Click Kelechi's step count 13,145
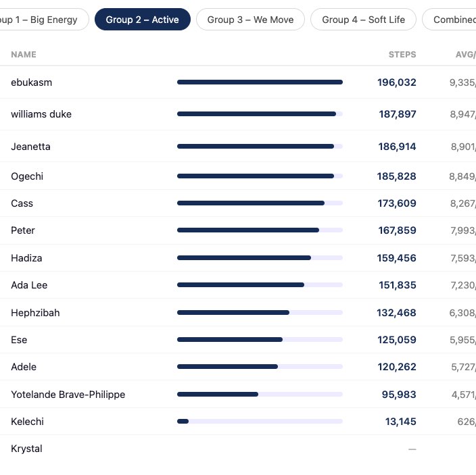The image size is (476, 475). 400,422
